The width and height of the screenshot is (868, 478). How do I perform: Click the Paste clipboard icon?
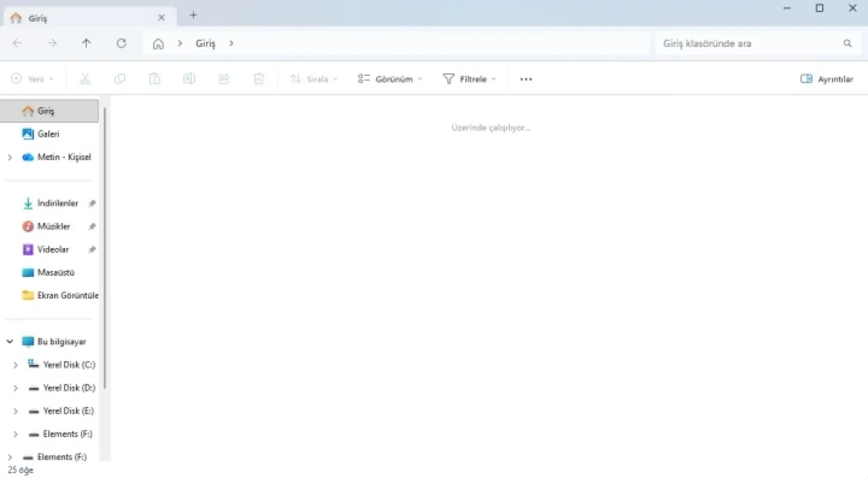[x=155, y=79]
